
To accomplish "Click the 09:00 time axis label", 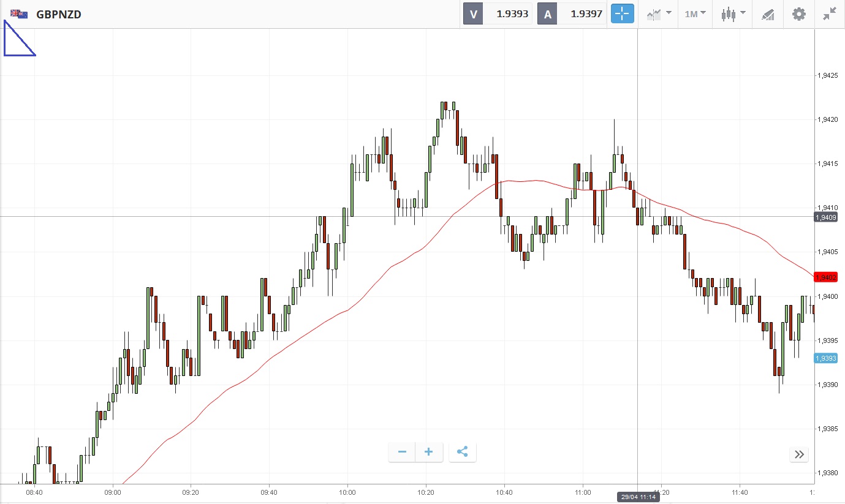I will pos(113,492).
